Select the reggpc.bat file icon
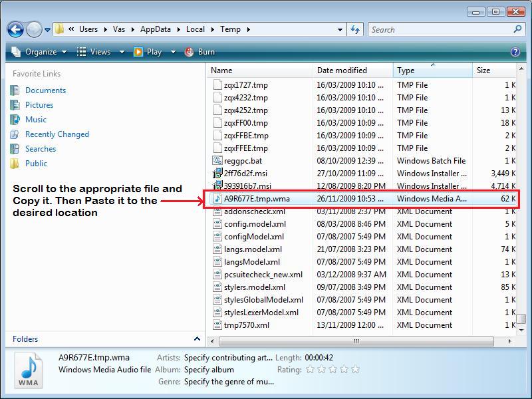This screenshot has width=532, height=399. click(217, 161)
